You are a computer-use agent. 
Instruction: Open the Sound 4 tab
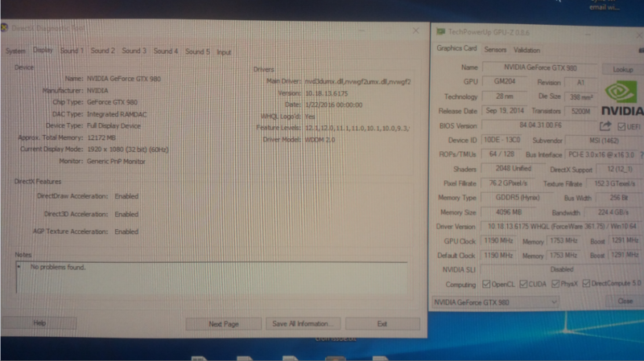(x=166, y=51)
